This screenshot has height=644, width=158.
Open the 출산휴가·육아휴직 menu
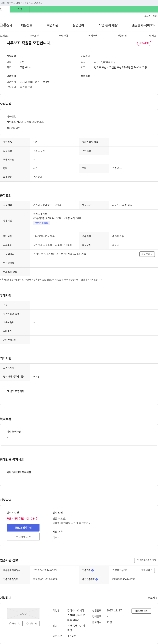[x=144, y=25]
